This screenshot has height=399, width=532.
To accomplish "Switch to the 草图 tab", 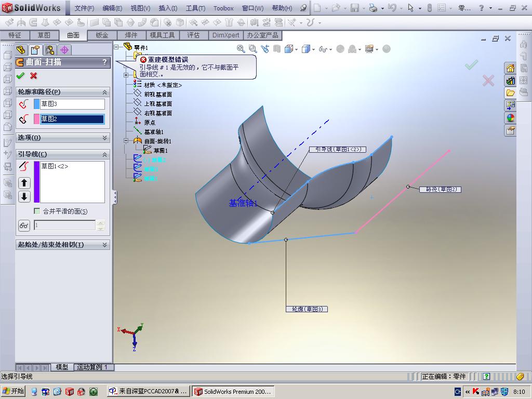I will 44,35.
